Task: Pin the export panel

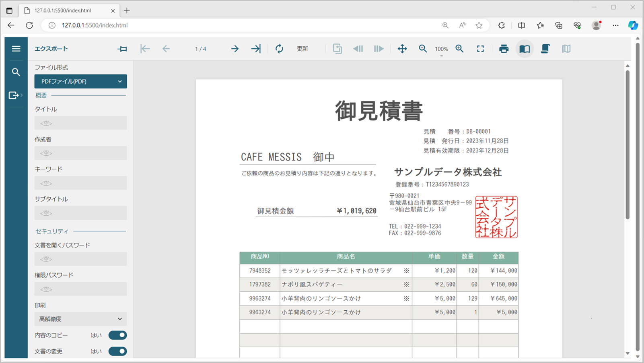Action: (x=122, y=49)
